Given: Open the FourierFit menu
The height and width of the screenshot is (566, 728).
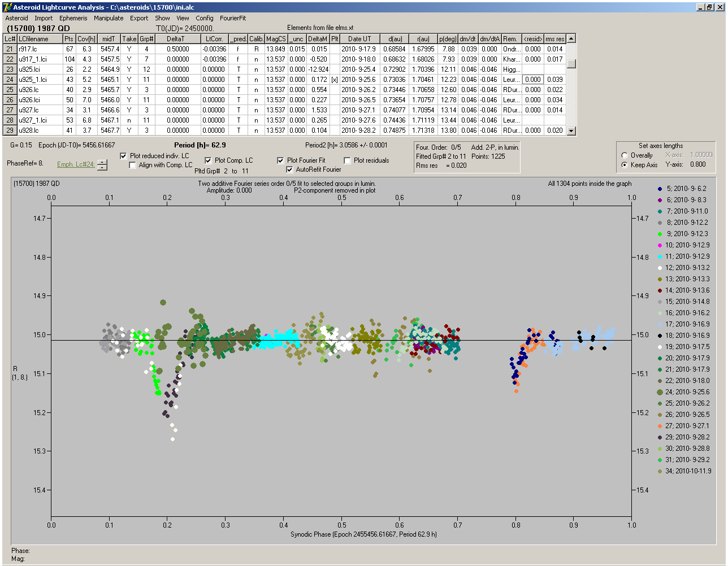Looking at the screenshot, I should [x=233, y=18].
